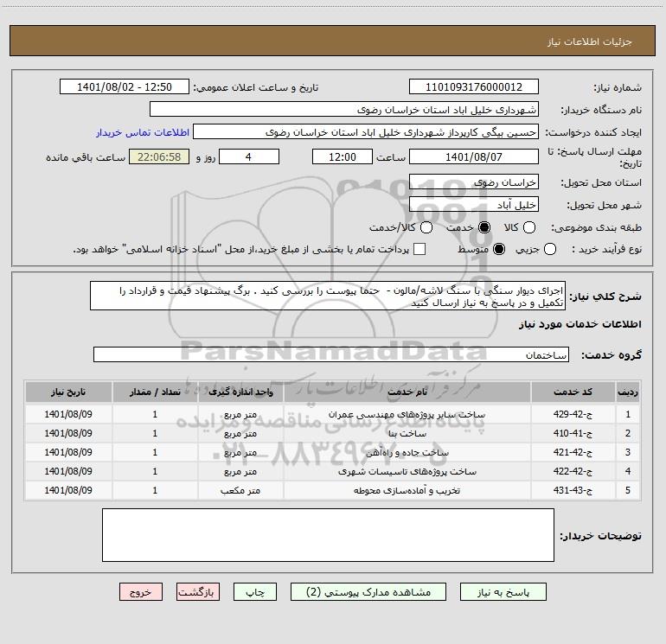This screenshot has width=666, height=644.
Task: Choose the متوسط purchase type radio
Action: coord(499,249)
